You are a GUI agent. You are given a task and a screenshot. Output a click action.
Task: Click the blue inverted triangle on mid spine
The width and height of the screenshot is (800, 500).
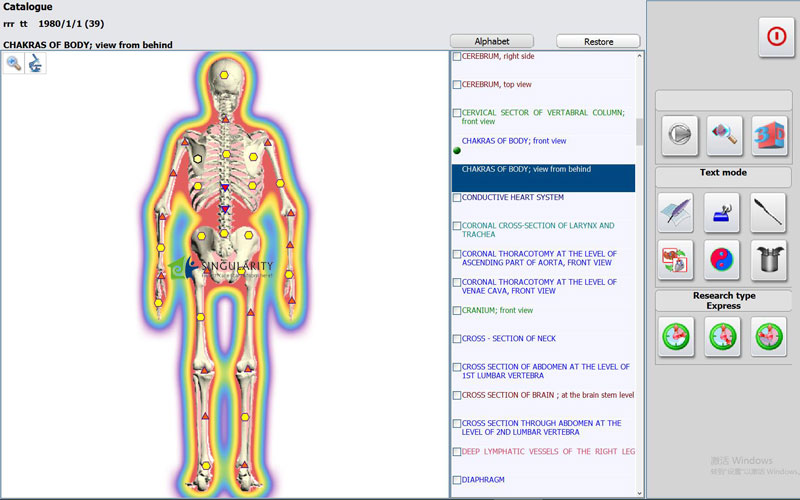click(x=224, y=188)
